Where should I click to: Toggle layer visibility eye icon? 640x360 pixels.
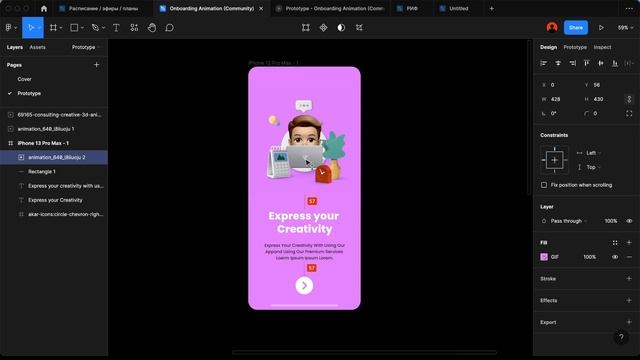[x=629, y=221]
